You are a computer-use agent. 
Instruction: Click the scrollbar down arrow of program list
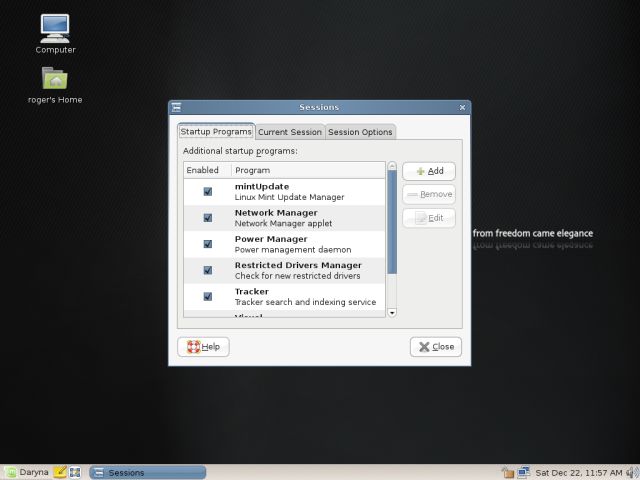pos(392,313)
